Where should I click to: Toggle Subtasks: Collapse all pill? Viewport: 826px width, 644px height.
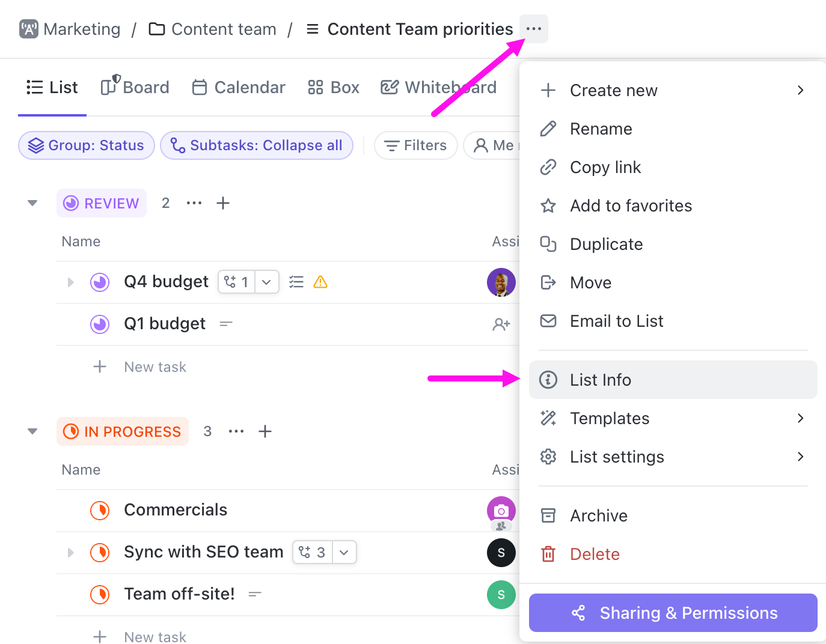click(x=257, y=145)
